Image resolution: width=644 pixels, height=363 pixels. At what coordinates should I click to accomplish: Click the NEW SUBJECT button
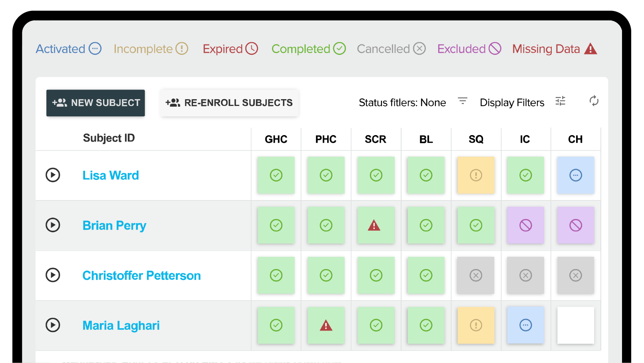95,103
